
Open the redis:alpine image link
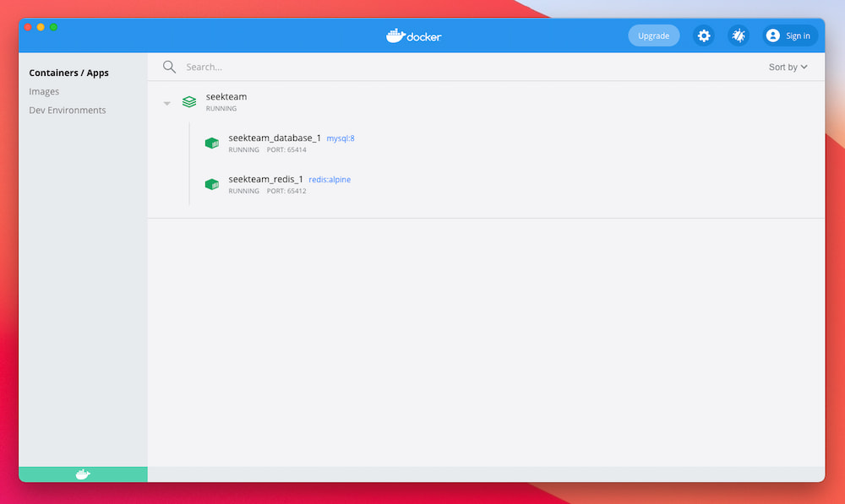click(x=330, y=180)
